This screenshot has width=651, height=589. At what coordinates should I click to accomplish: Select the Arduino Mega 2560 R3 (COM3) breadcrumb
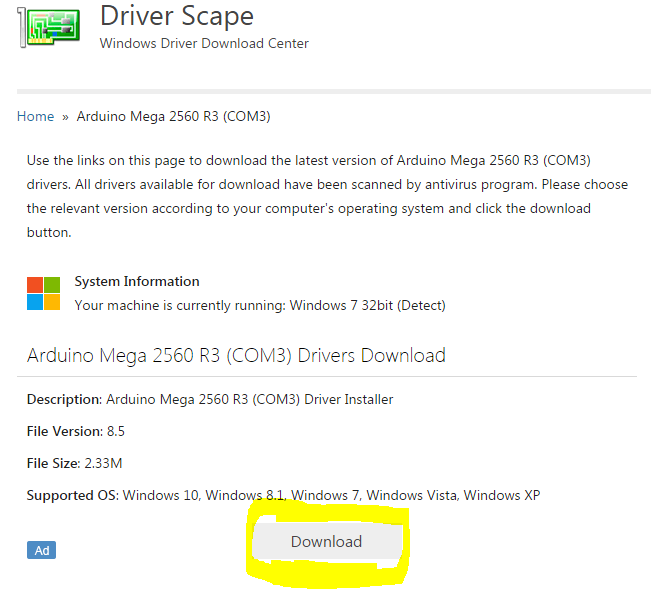click(x=174, y=116)
